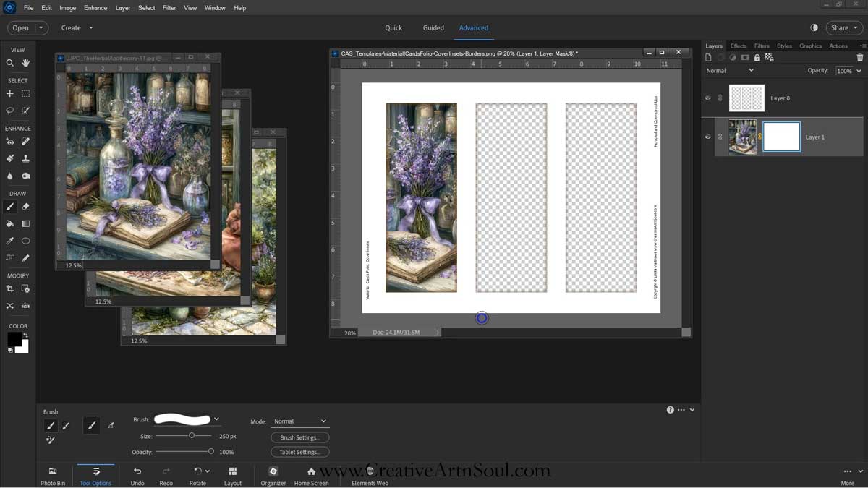Click the Undo button
The image size is (868, 488).
click(137, 476)
